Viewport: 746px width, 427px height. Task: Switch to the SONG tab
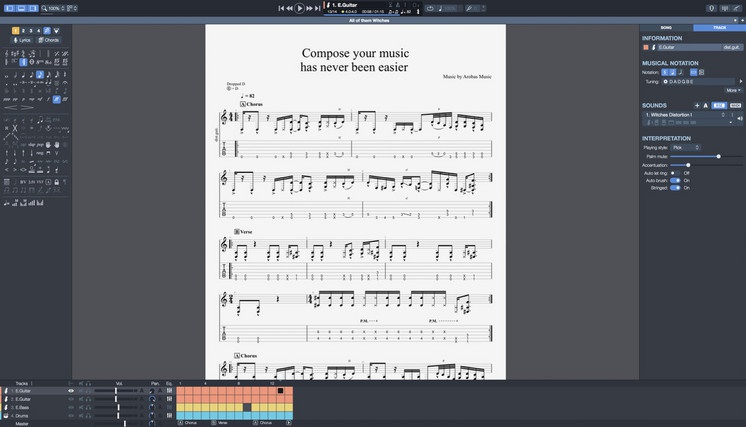pos(666,28)
